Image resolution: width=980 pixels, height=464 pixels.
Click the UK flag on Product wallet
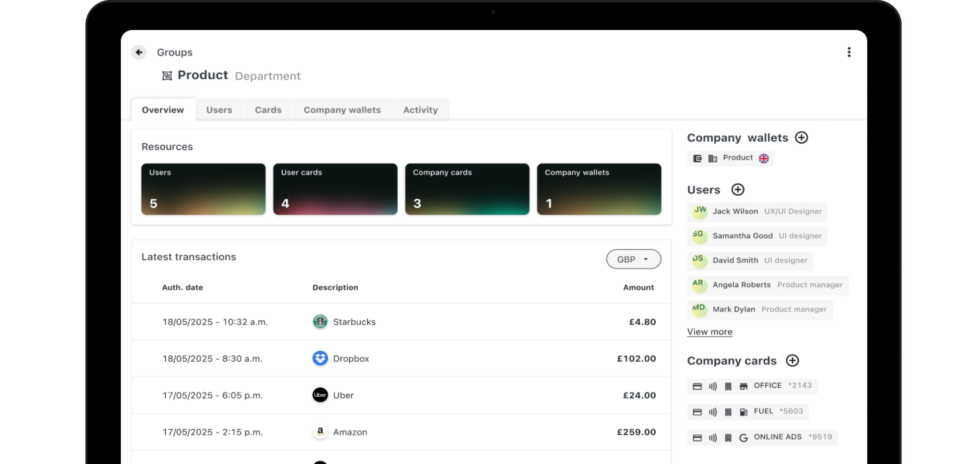(764, 158)
